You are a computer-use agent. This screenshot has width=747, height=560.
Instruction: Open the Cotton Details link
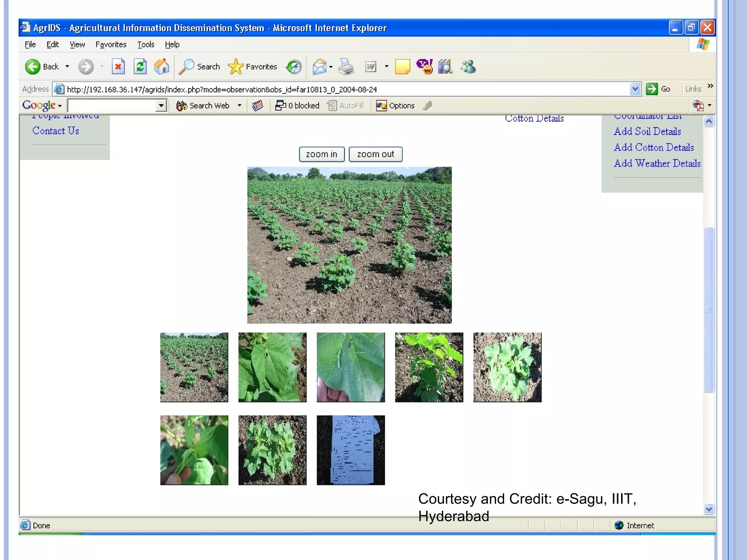click(x=534, y=118)
